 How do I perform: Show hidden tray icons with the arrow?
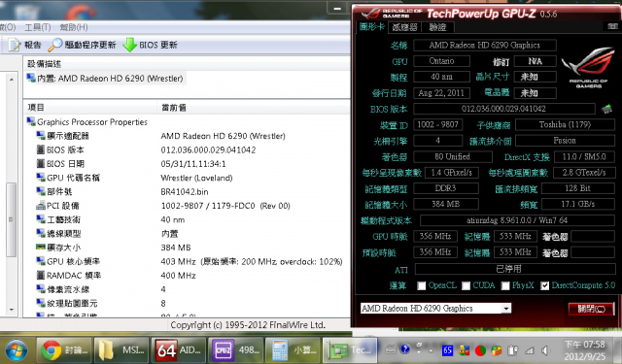[432, 350]
